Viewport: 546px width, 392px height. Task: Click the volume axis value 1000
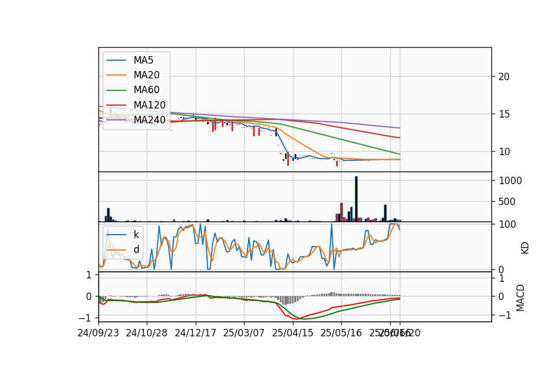pos(511,181)
